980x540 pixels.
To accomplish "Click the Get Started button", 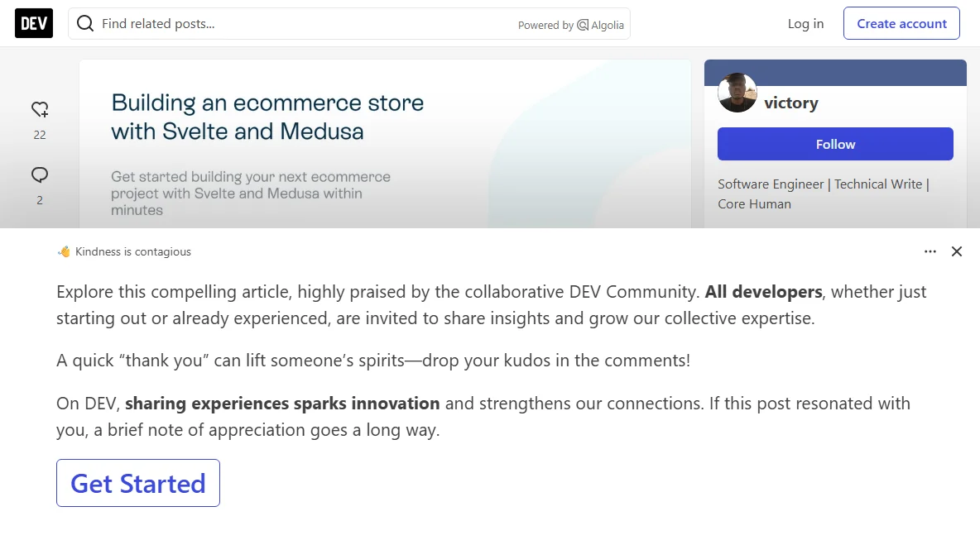I will point(138,483).
